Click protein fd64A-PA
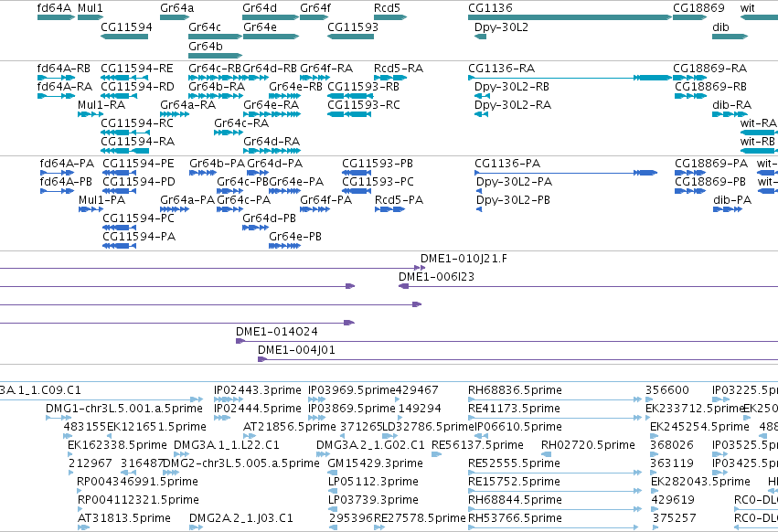The height and width of the screenshot is (532, 778). [57, 173]
